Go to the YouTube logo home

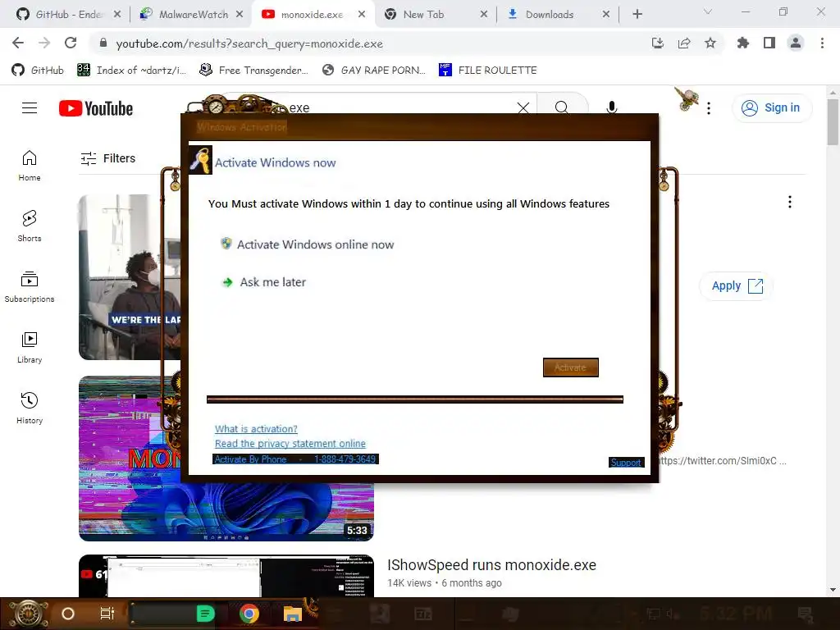(96, 108)
